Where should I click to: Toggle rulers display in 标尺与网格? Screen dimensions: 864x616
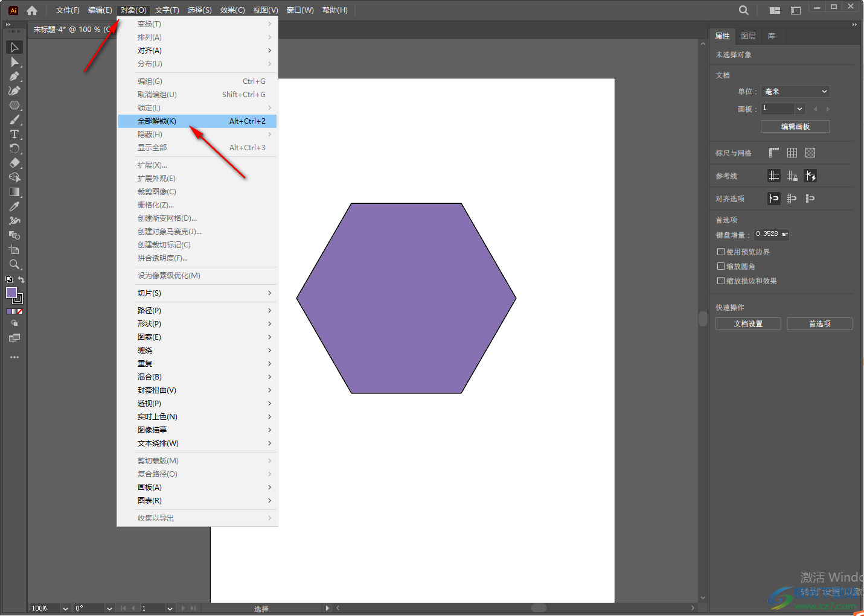coord(774,153)
